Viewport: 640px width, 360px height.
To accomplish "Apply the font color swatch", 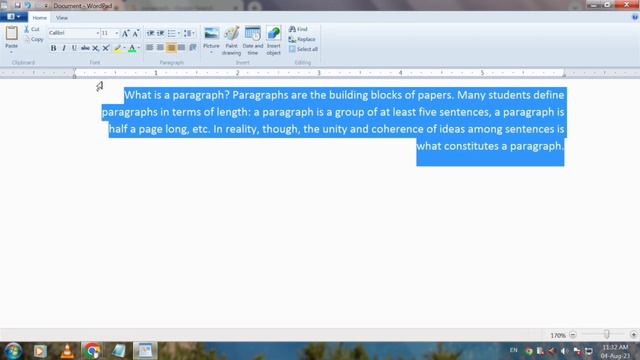I will pos(132,48).
